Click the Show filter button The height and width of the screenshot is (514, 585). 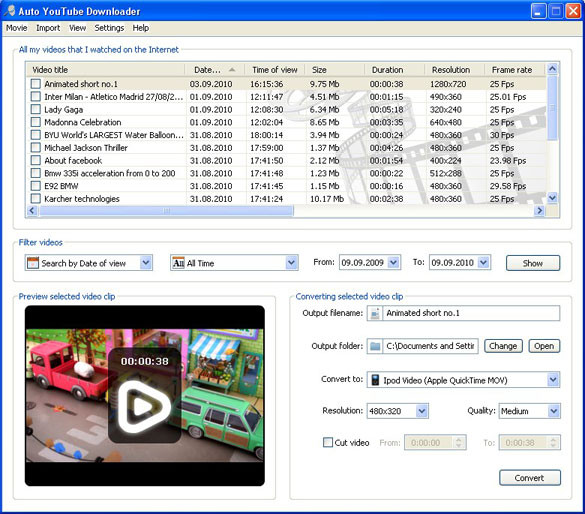click(x=532, y=263)
